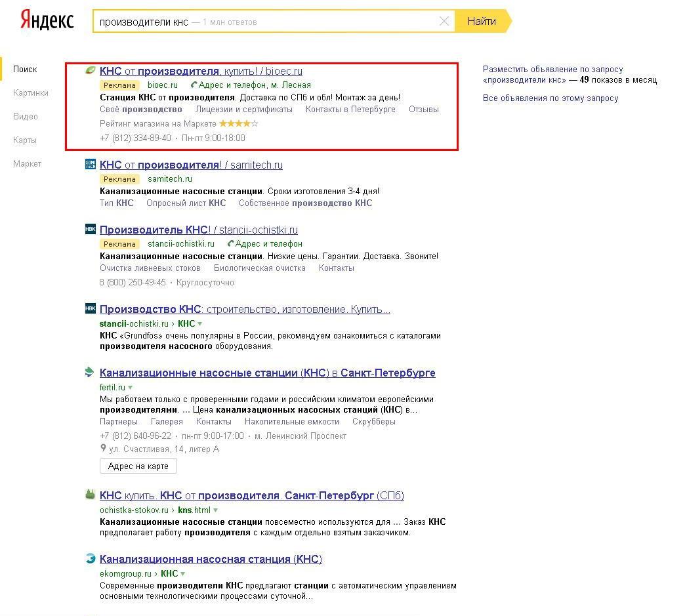Click the samitech.ru favicon

(90, 164)
